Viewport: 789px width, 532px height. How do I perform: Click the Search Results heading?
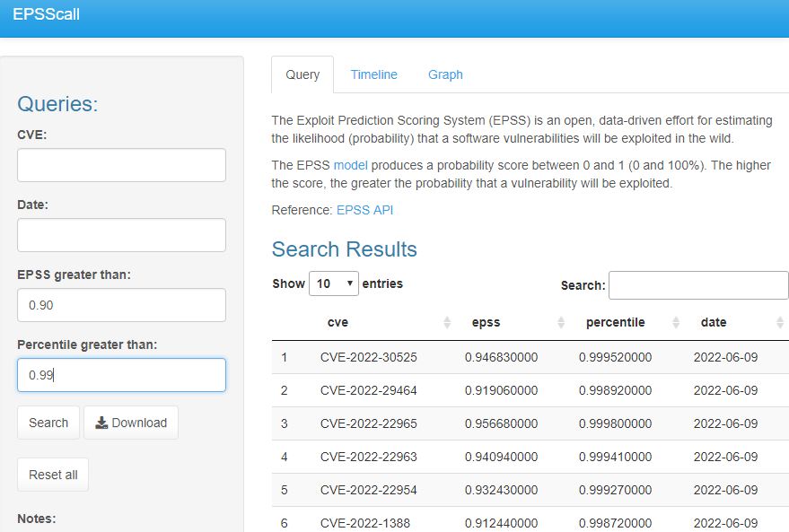(344, 249)
